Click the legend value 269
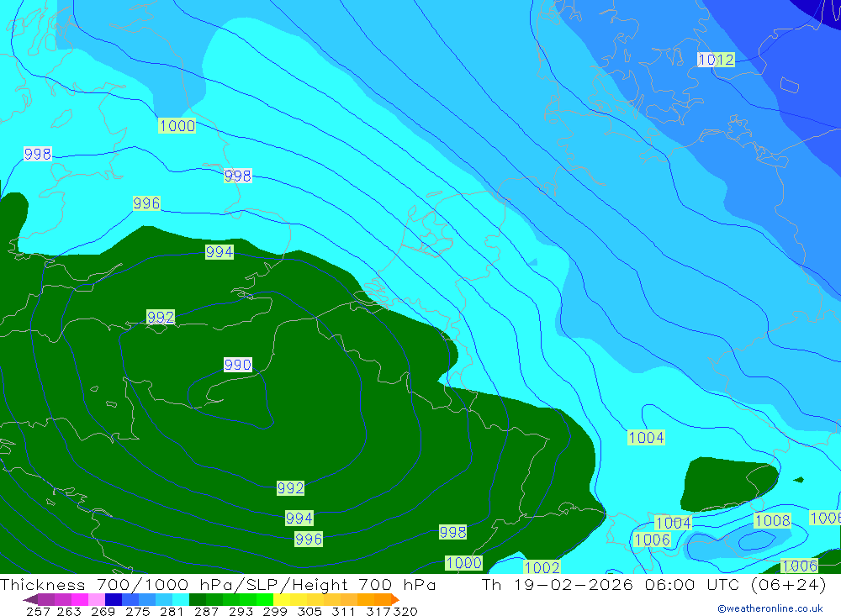Screen dimensions: 841x616 [x=103, y=612]
